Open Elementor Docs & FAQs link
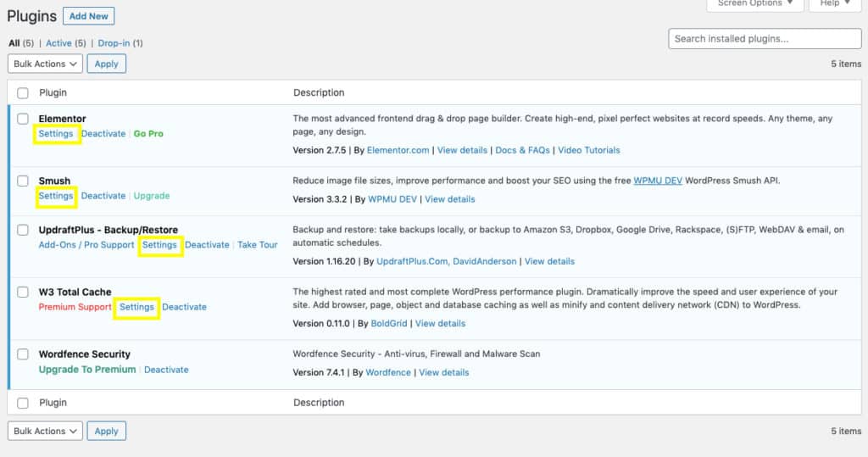Image resolution: width=868 pixels, height=457 pixels. pos(522,150)
